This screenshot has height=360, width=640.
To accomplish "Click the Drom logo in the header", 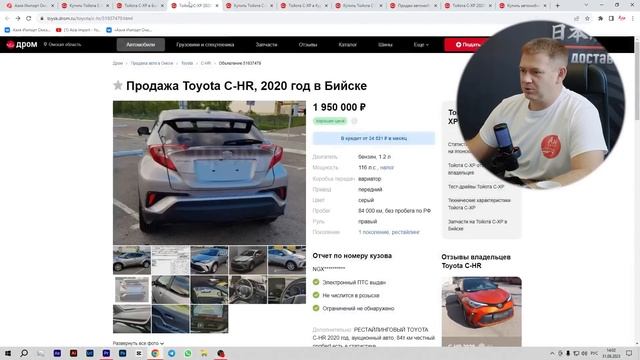I will click(22, 44).
